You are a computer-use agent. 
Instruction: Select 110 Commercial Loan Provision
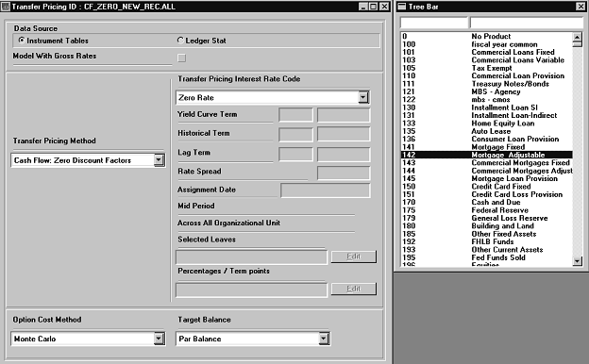tap(487, 75)
